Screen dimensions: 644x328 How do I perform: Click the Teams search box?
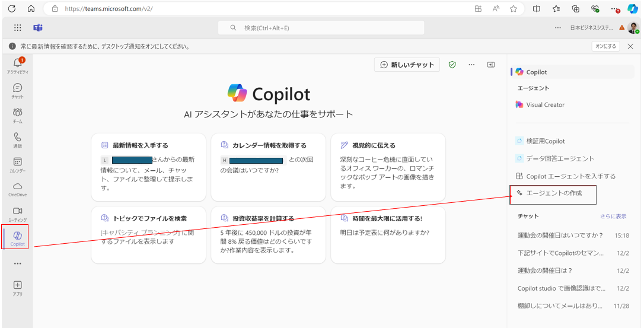coord(321,28)
